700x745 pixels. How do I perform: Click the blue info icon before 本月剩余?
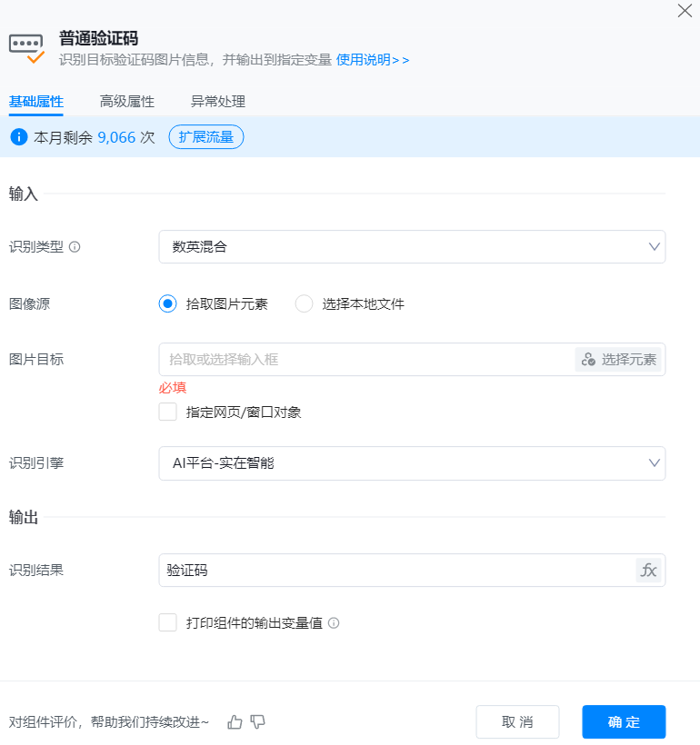pos(18,138)
